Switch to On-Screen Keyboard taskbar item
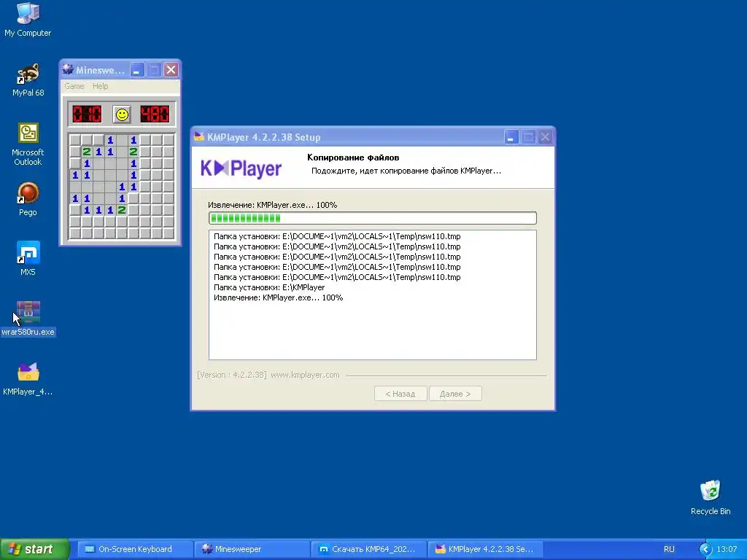This screenshot has height=560, width=747. tap(135, 549)
